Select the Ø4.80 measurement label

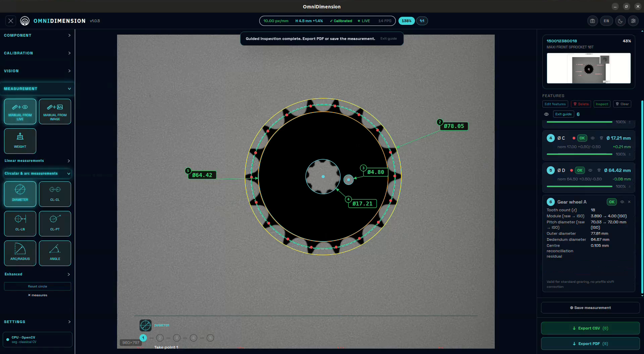click(x=376, y=172)
